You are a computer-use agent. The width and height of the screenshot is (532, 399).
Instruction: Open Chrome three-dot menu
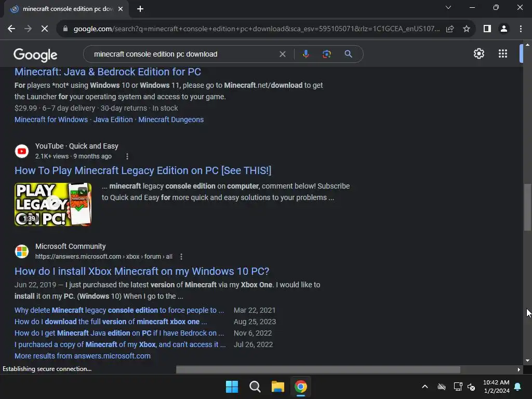[521, 29]
